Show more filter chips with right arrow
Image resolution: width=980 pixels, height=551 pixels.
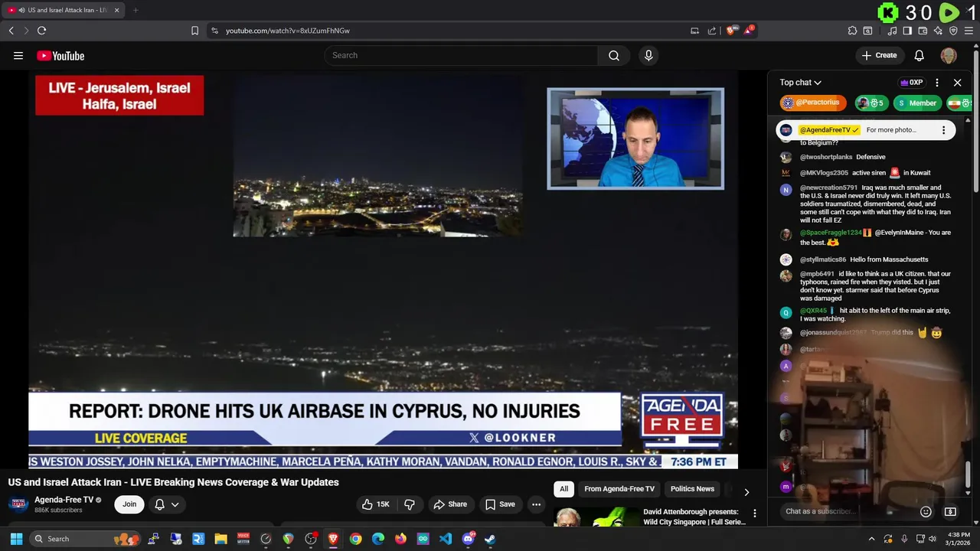(x=746, y=492)
